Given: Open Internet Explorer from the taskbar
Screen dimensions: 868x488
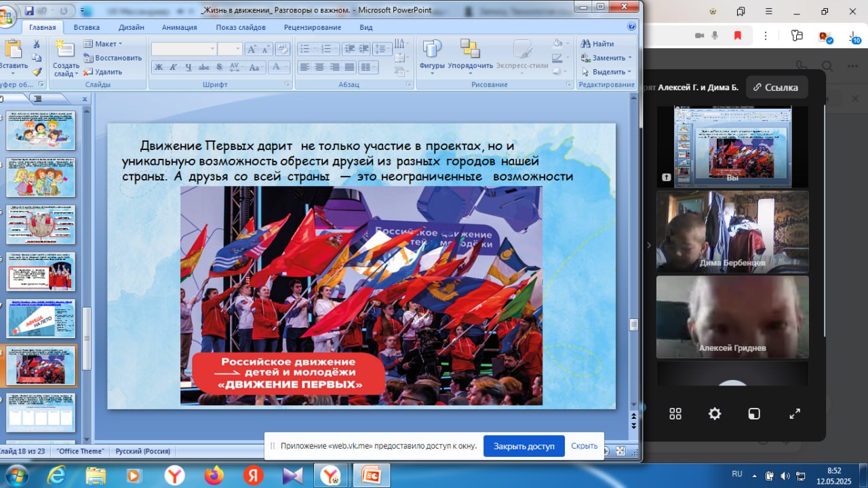Looking at the screenshot, I should coord(57,474).
